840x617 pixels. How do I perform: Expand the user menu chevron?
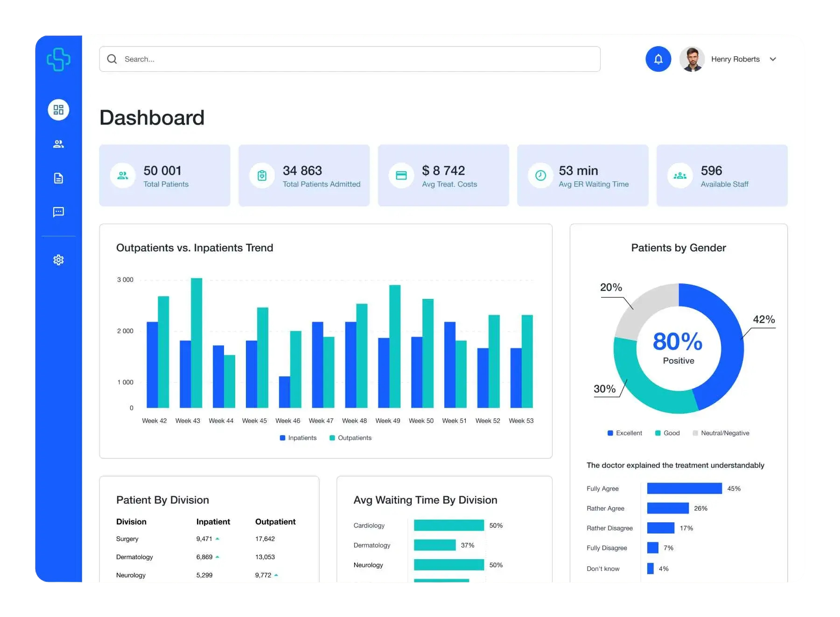[773, 59]
